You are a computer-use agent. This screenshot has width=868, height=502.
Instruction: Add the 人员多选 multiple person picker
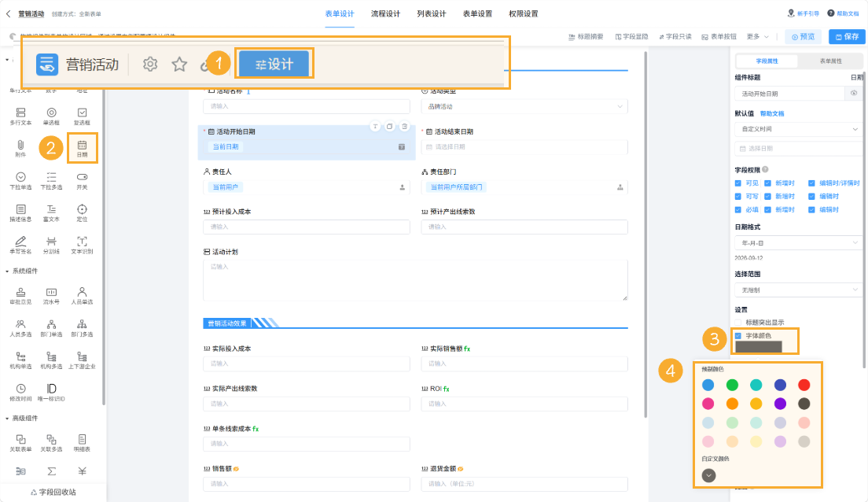click(20, 328)
